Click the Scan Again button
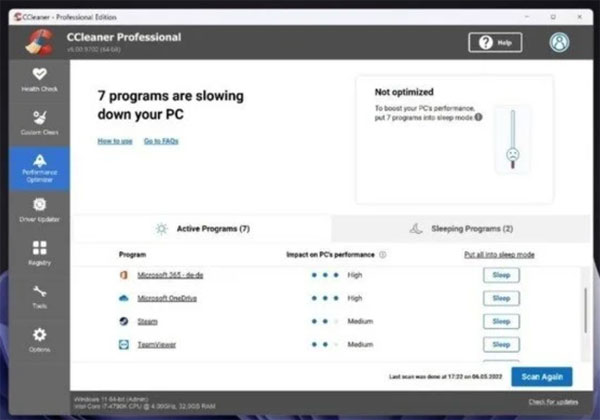The image size is (600, 420). pyautogui.click(x=542, y=377)
